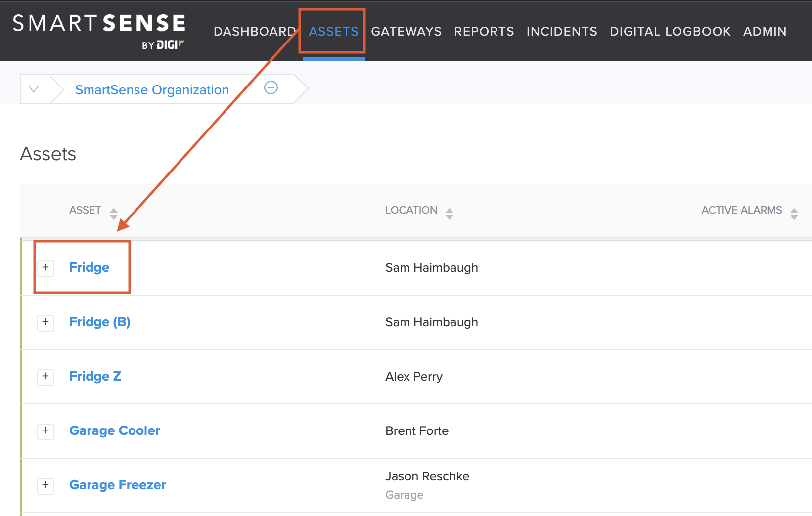Image resolution: width=812 pixels, height=516 pixels.
Task: Sort by the Asset column
Action: (x=114, y=214)
